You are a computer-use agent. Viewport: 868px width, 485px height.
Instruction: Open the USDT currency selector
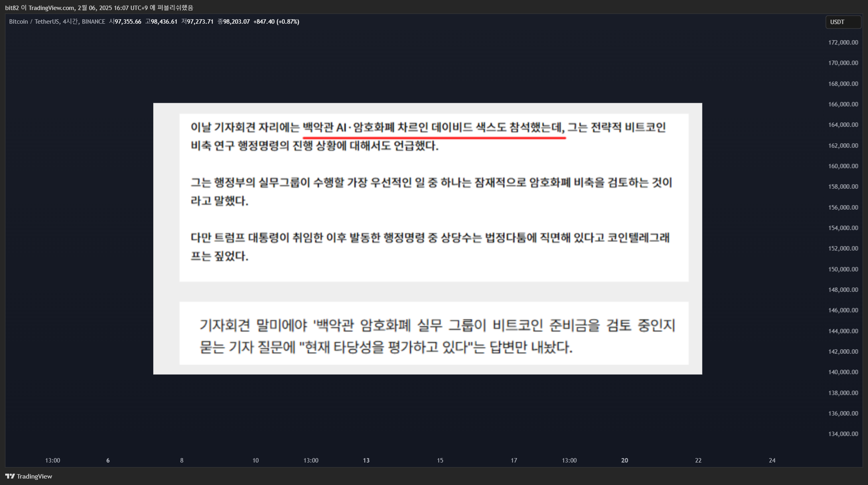(x=843, y=22)
